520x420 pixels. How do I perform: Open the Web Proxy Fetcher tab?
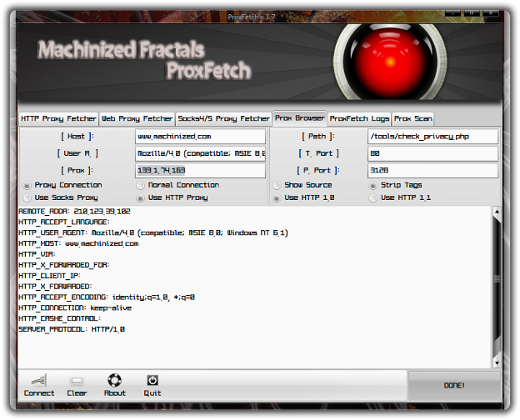tap(137, 119)
